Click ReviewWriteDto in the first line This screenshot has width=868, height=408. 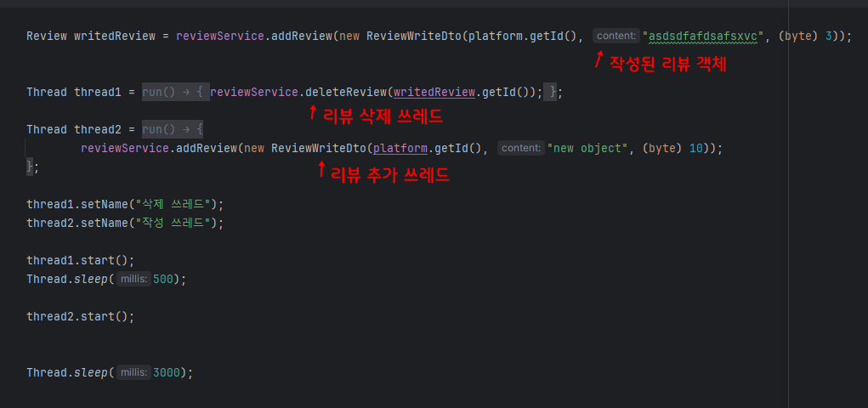(x=414, y=37)
